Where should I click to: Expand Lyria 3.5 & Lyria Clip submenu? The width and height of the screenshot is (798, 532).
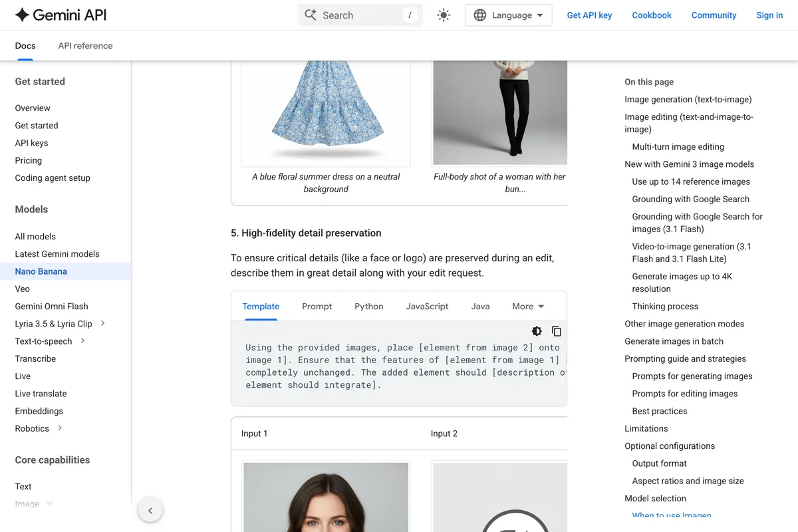(x=102, y=323)
